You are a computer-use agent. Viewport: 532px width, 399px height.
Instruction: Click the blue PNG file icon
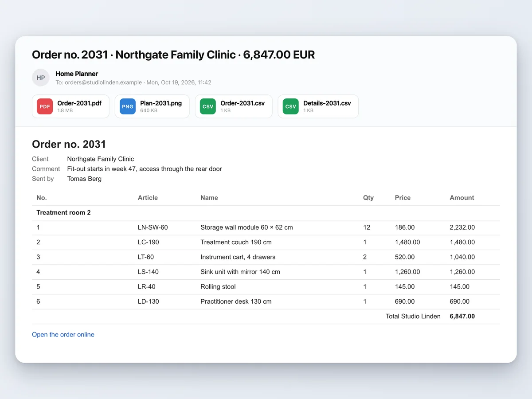128,106
